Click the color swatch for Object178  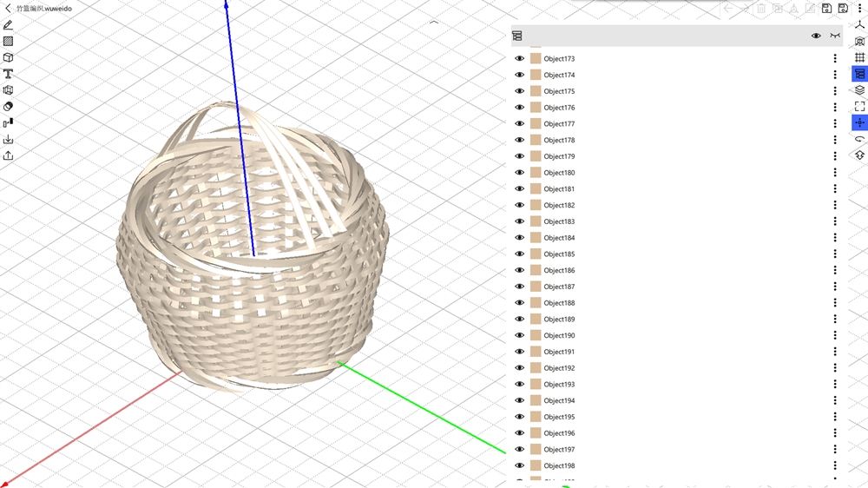coord(536,140)
